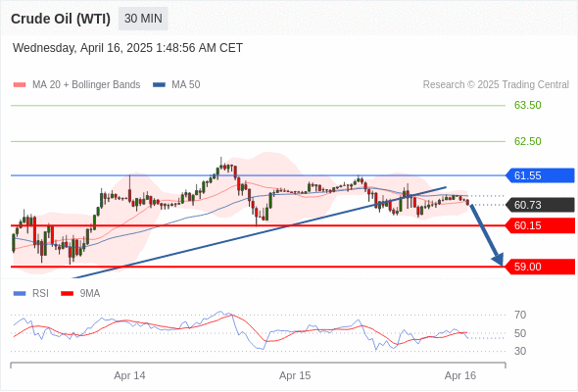Click the RSI 30 level label
Image resolution: width=578 pixels, height=392 pixels.
(520, 351)
